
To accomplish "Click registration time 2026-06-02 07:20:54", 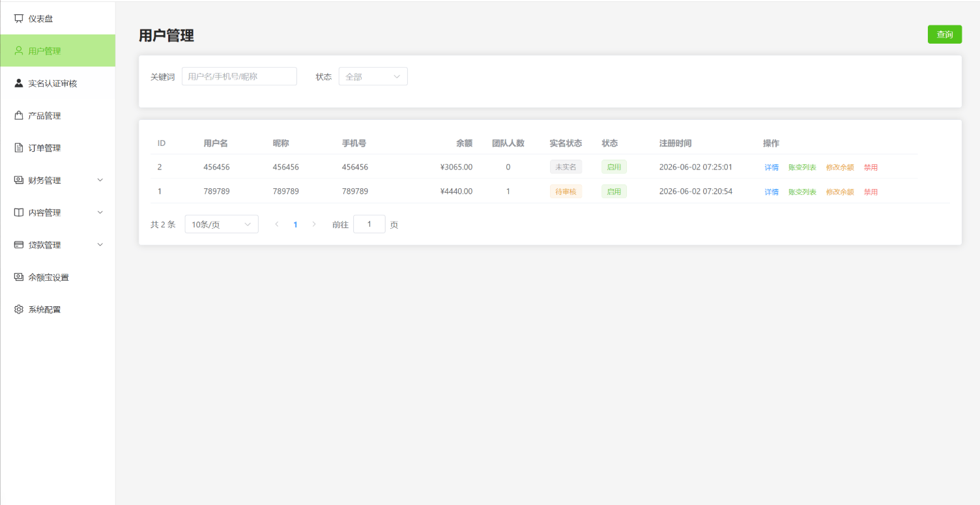I will tap(696, 192).
